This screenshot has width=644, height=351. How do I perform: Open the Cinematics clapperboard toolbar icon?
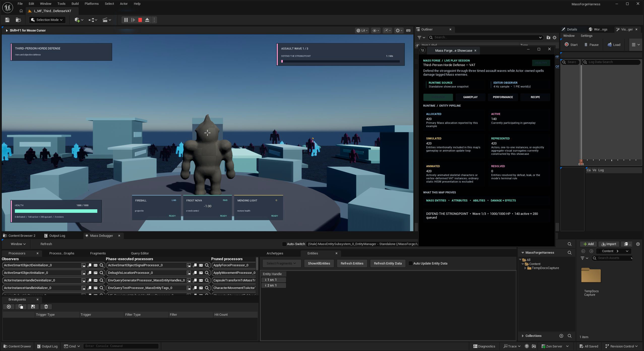(107, 20)
